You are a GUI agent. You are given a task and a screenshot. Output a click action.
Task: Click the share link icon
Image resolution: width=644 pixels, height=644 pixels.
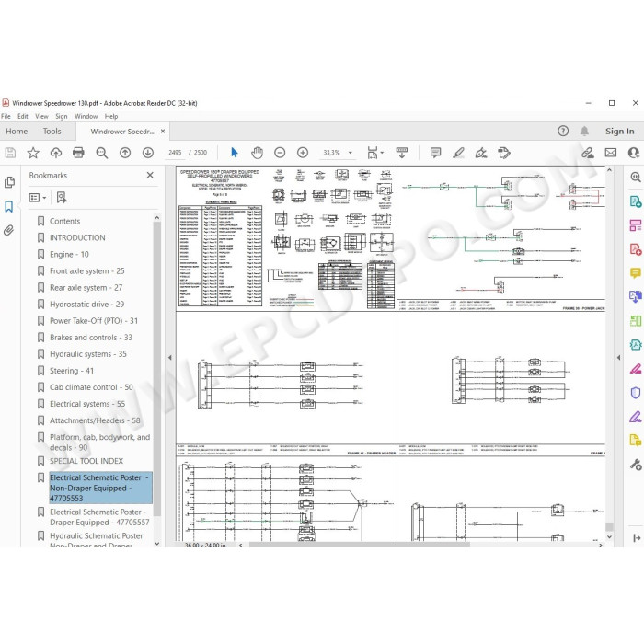(x=588, y=153)
